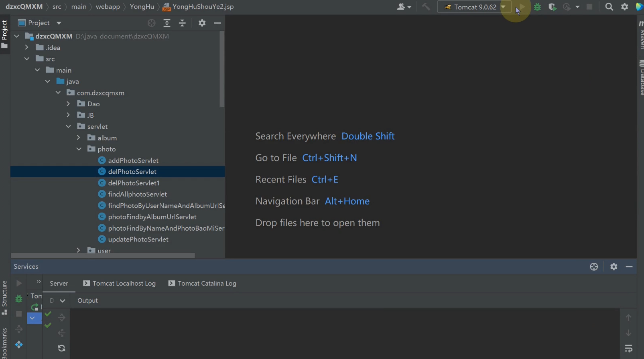Screen dimensions: 644x359
Task: Click the green Debug bug icon in top toolbar
Action: 537,7
